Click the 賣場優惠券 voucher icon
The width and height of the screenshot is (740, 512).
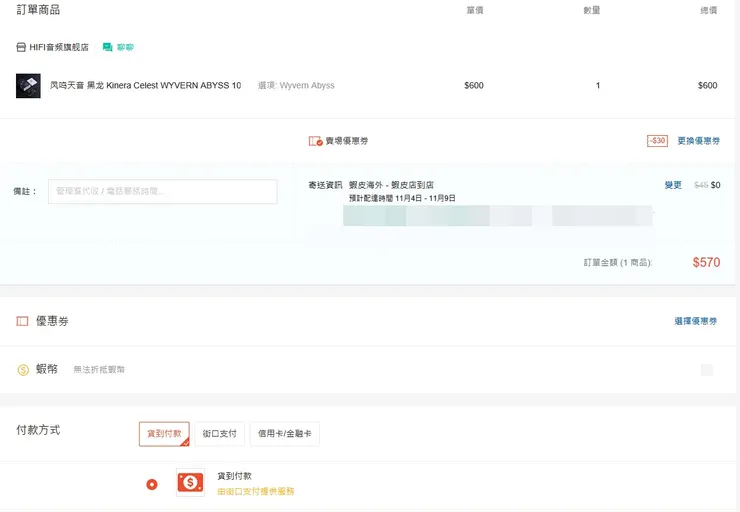(x=315, y=141)
